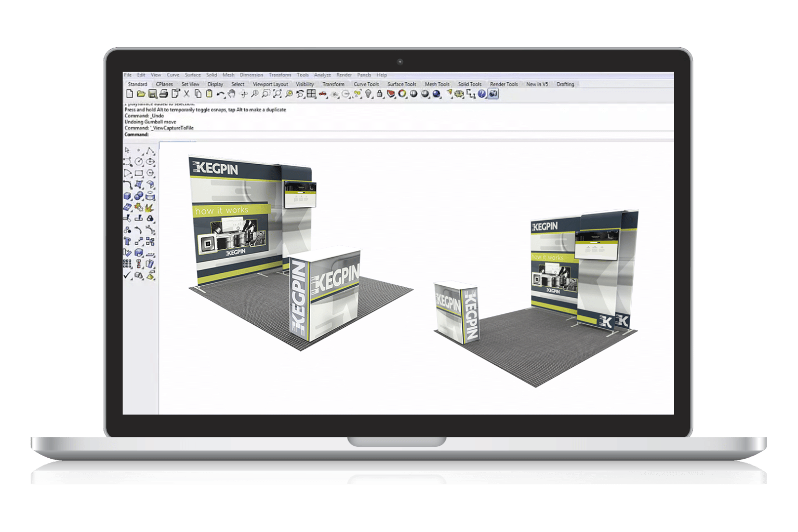Expand the Circle tool flyout
798x532 pixels.
point(143,165)
